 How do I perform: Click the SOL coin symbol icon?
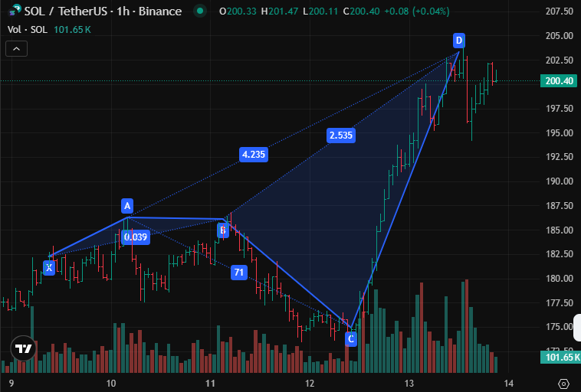(15, 11)
